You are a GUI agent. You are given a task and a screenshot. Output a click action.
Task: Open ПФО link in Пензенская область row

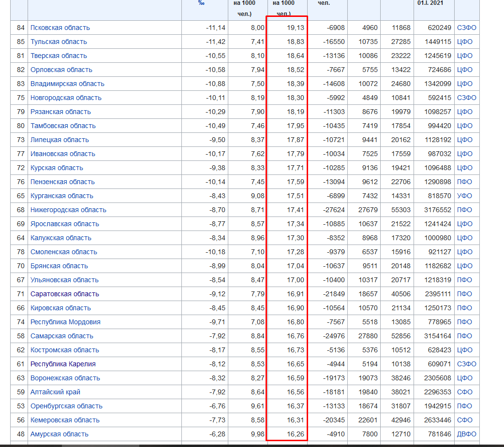[x=465, y=182]
